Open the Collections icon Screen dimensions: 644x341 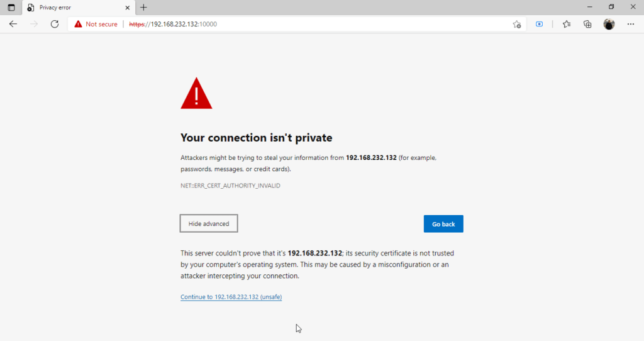coord(587,25)
